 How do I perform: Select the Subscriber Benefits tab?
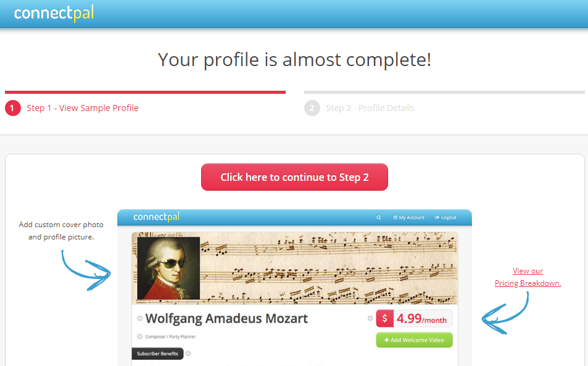click(157, 354)
